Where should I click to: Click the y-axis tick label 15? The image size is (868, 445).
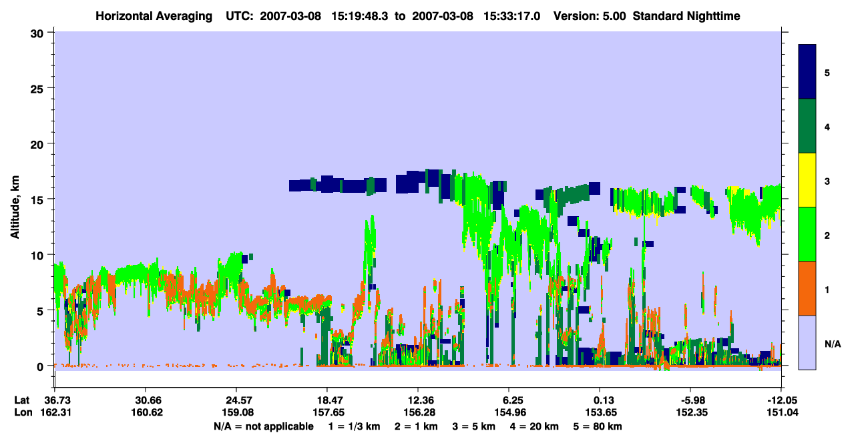[39, 199]
